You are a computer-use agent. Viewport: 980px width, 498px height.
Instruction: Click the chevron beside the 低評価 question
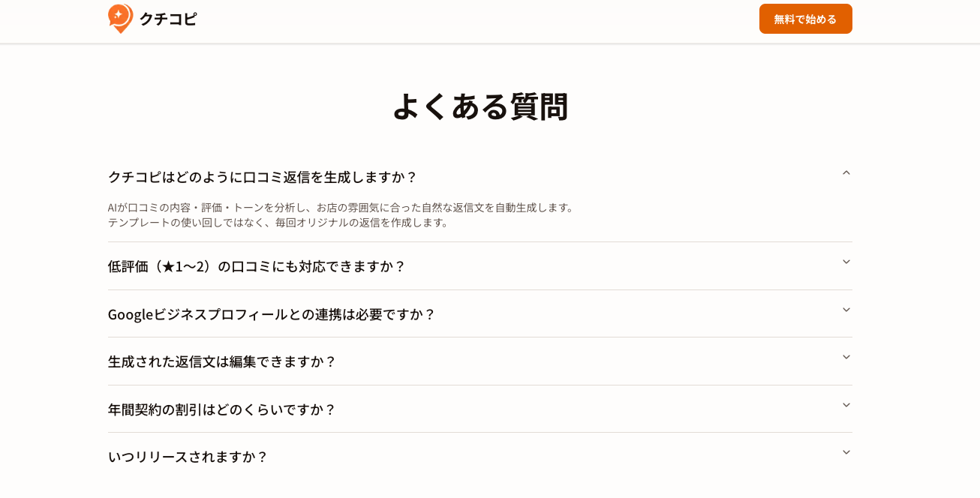pos(846,262)
